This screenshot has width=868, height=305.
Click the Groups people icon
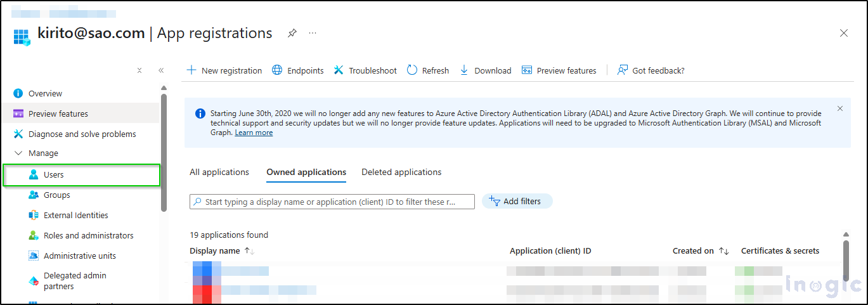click(34, 195)
